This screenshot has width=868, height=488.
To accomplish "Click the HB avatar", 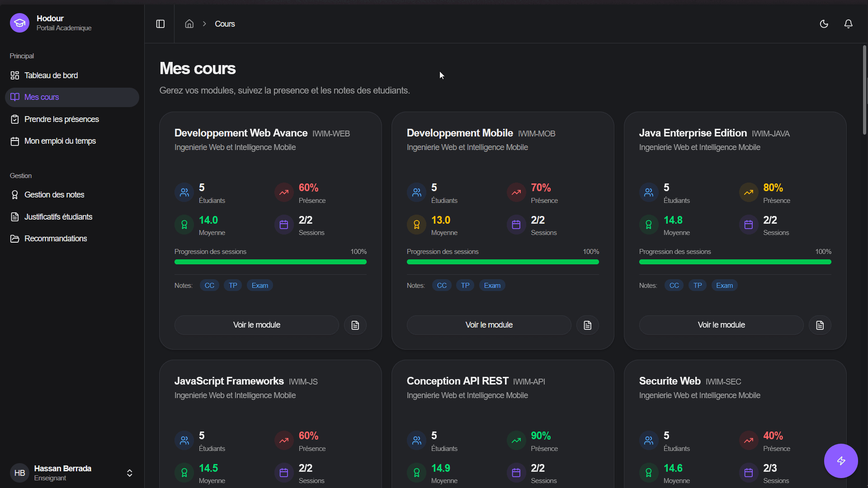I will 19,473.
